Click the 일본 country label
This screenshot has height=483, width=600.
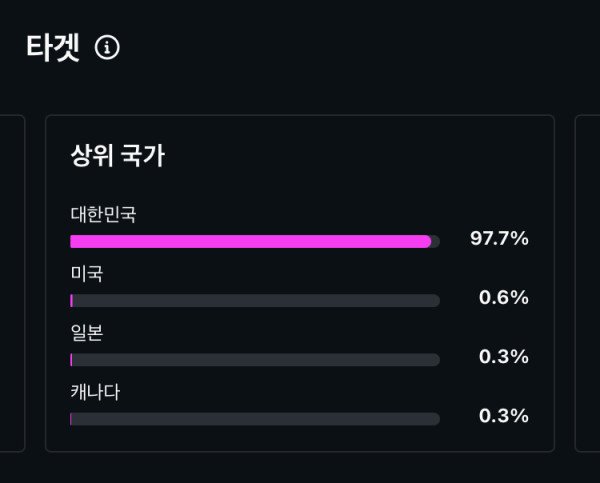point(87,333)
